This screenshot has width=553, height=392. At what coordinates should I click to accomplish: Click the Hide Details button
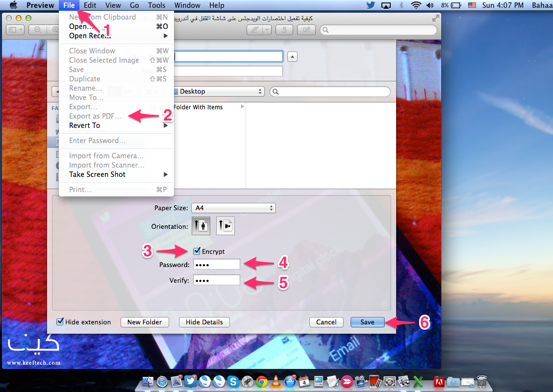[x=204, y=322]
